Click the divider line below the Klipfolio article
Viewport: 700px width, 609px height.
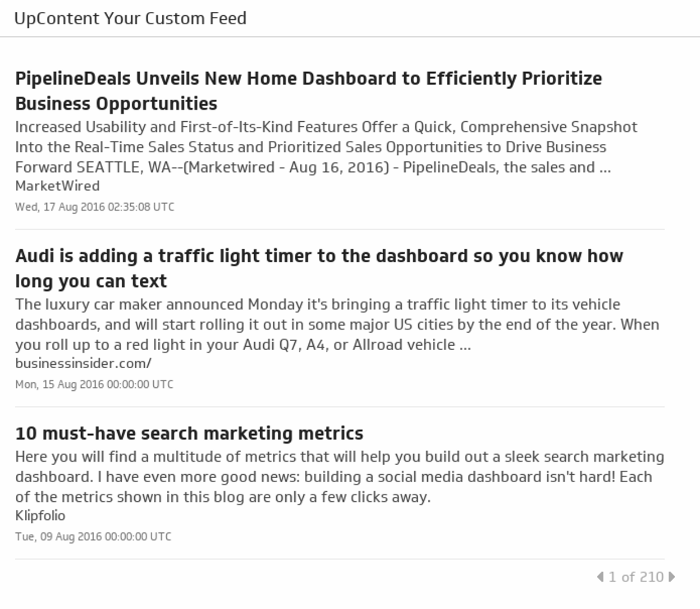tap(339, 559)
